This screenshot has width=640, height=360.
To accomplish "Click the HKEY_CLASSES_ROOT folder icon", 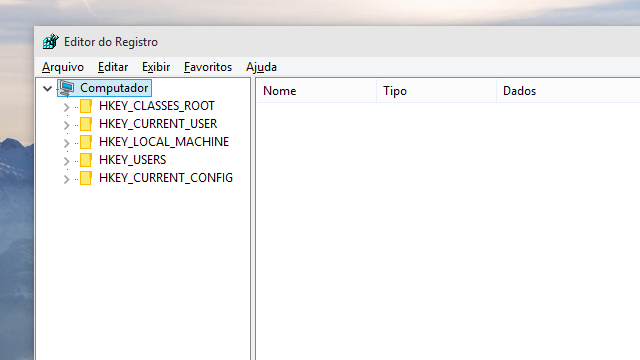I will tap(86, 106).
